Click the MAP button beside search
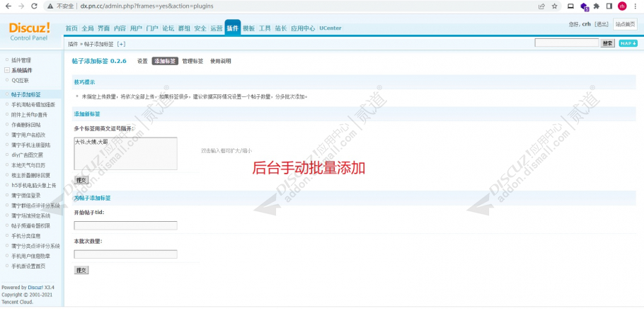The image size is (644, 309). tap(628, 43)
